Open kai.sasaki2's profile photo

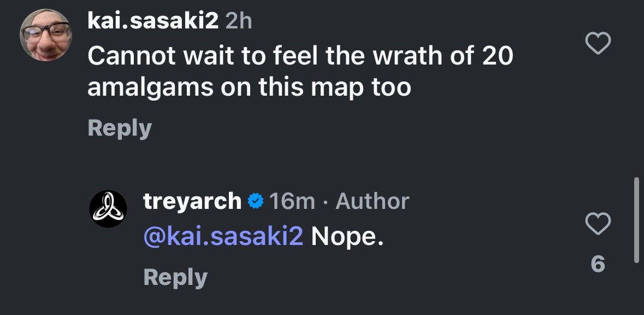pyautogui.click(x=46, y=36)
